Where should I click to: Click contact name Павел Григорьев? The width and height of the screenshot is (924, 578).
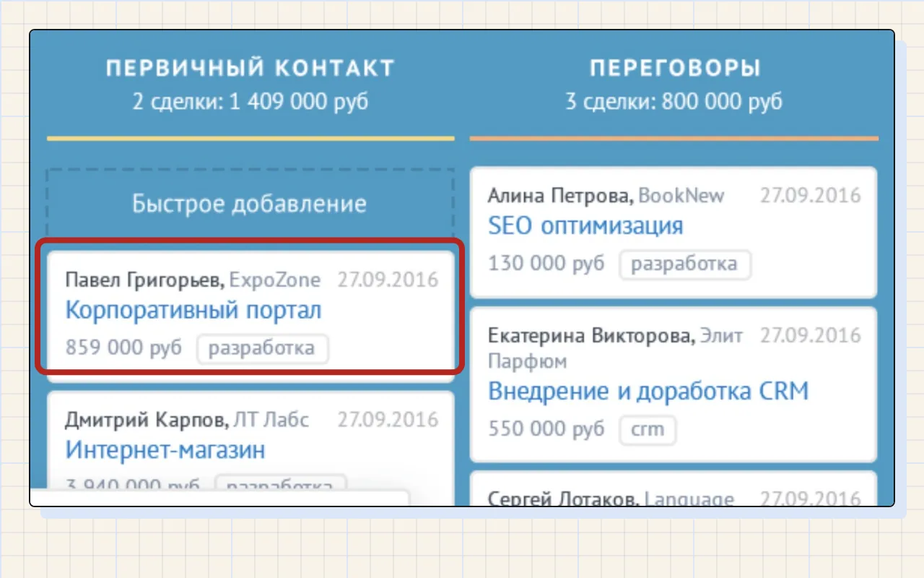145,280
